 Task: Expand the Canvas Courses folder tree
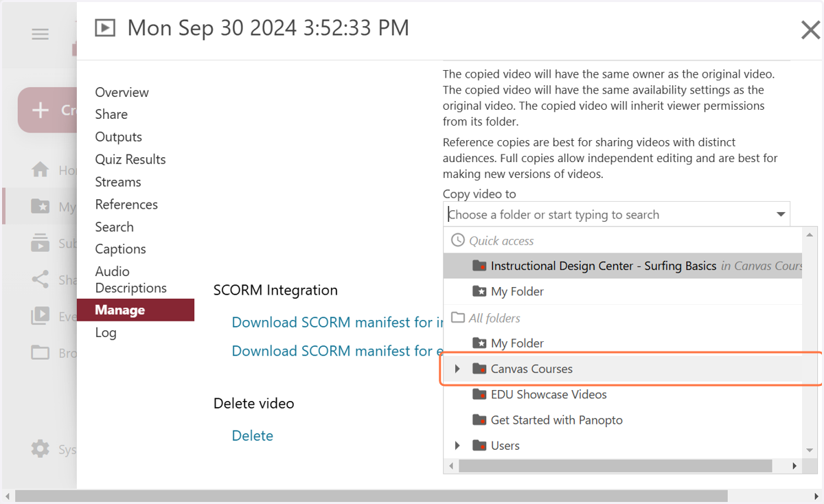click(x=457, y=369)
